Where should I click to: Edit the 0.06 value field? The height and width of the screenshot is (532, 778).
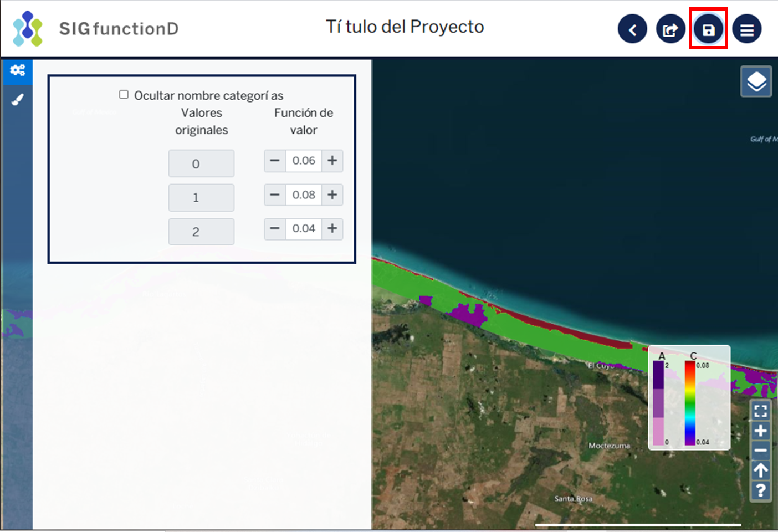tap(304, 161)
